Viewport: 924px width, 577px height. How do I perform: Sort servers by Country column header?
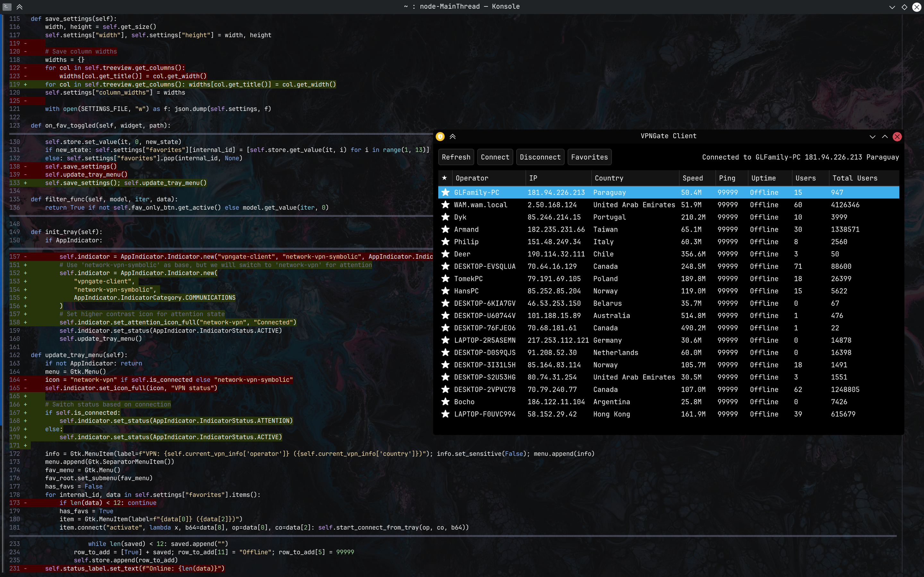click(x=609, y=178)
